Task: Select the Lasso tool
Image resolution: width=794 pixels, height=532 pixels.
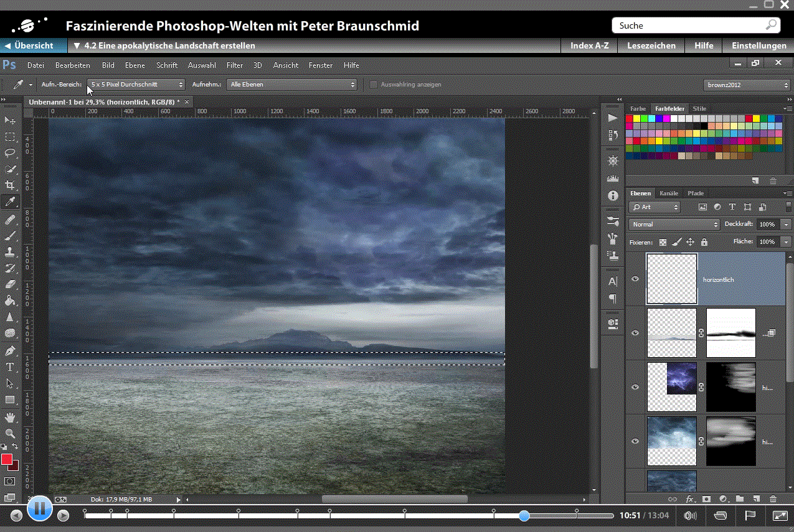Action: [x=10, y=152]
